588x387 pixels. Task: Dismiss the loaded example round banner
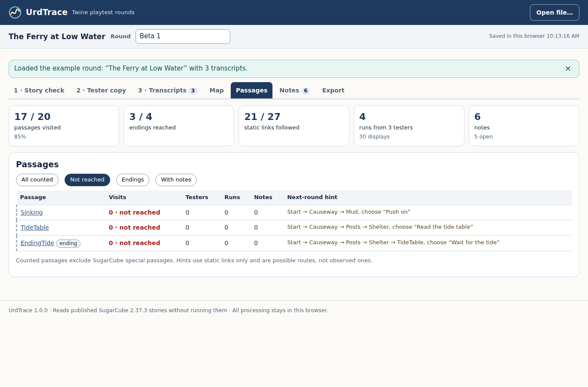pos(568,69)
